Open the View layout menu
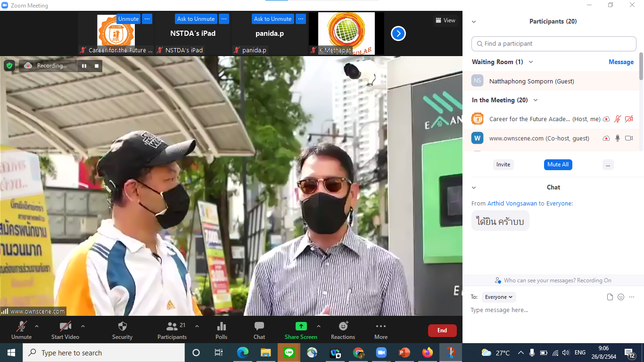 tap(445, 20)
